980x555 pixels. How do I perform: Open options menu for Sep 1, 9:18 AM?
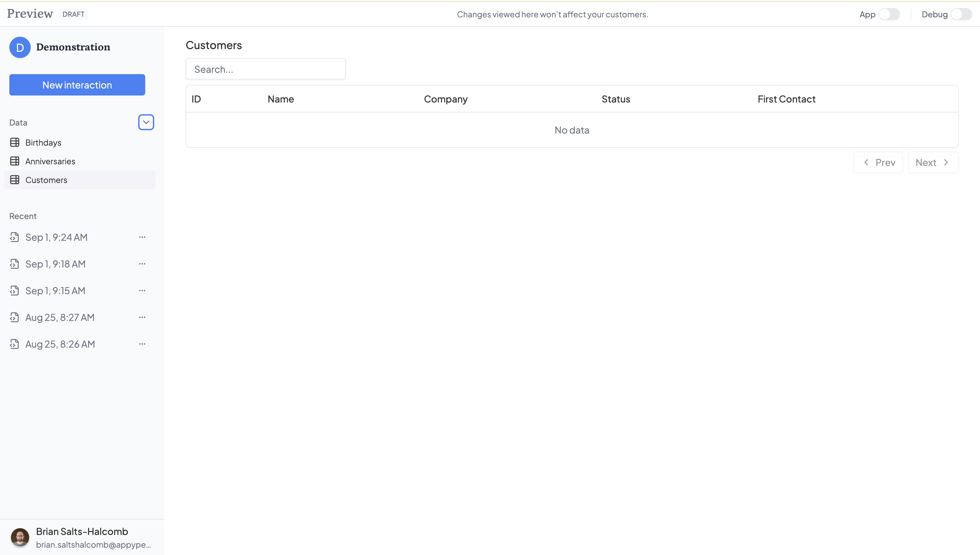(x=142, y=263)
